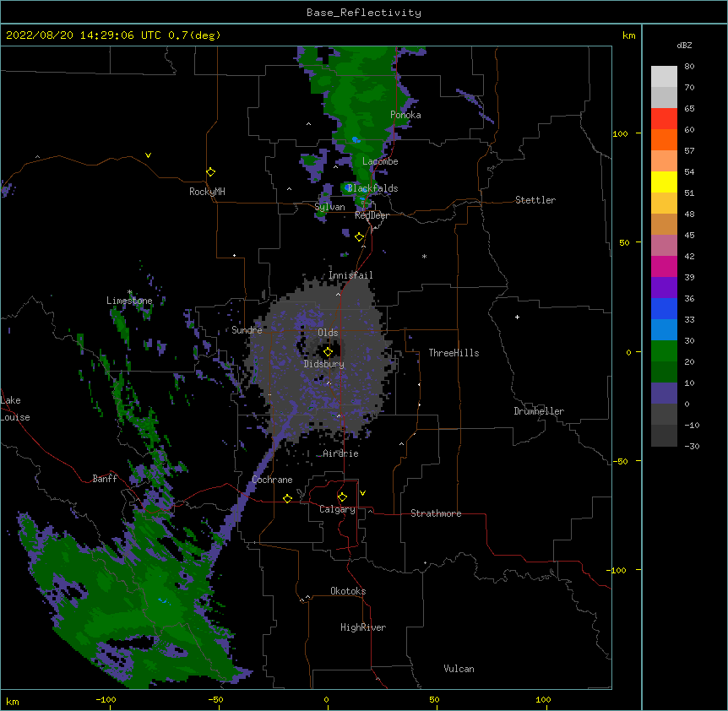Click the Olds town label
This screenshot has height=711, width=728.
point(328,333)
